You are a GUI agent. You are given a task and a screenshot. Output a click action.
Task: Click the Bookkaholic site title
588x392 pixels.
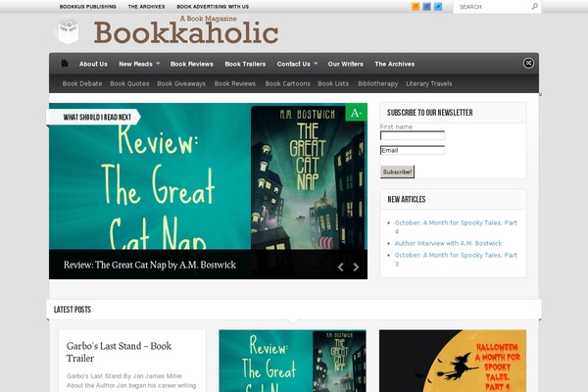pos(186,33)
